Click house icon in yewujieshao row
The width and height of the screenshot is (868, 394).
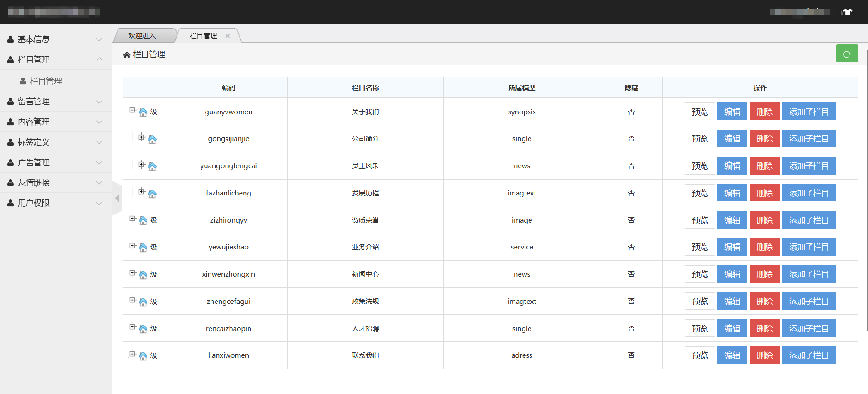pos(143,248)
